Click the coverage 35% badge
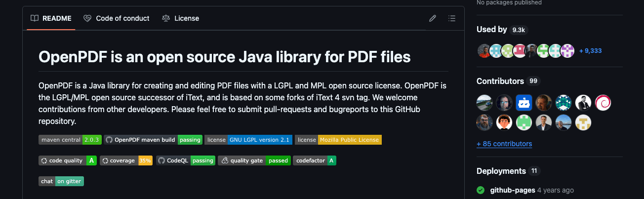644x199 pixels. [126, 160]
